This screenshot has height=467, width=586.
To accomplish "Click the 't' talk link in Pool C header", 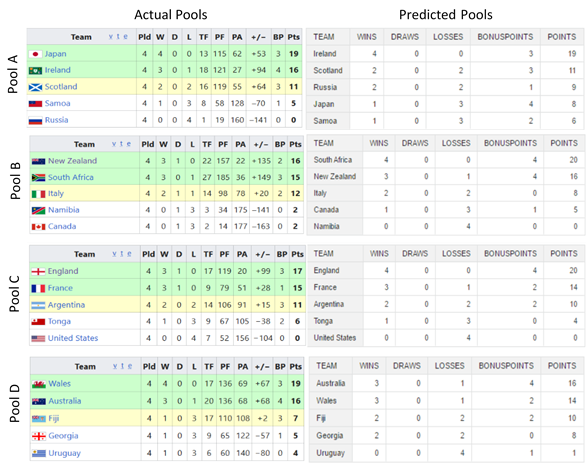I will click(121, 254).
